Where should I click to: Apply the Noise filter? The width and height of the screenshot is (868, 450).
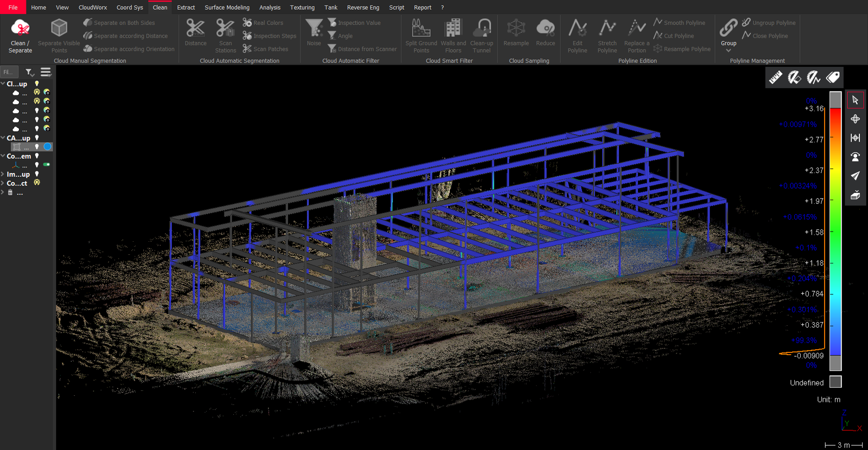pyautogui.click(x=314, y=33)
